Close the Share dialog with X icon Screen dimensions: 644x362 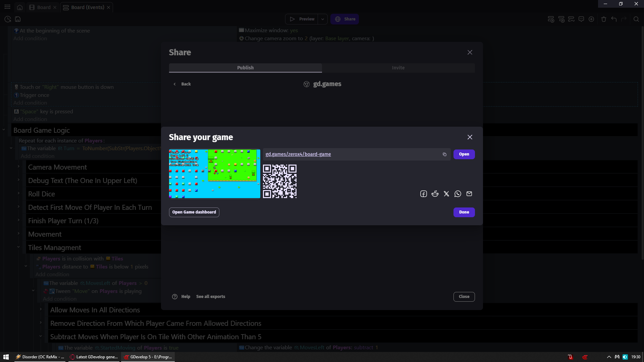pos(470,52)
